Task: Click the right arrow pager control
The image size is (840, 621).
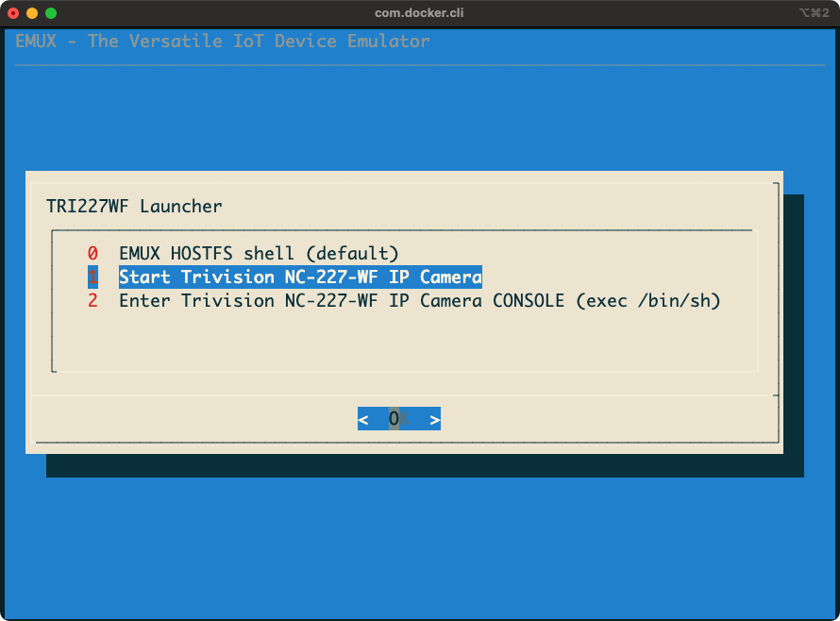Action: click(433, 418)
